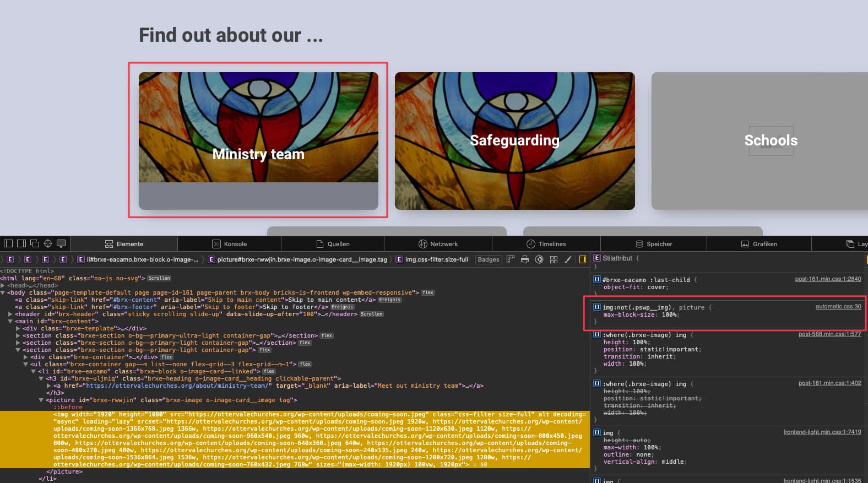The image size is (868, 483).
Task: Click the Ministry team image card
Action: [x=258, y=140]
